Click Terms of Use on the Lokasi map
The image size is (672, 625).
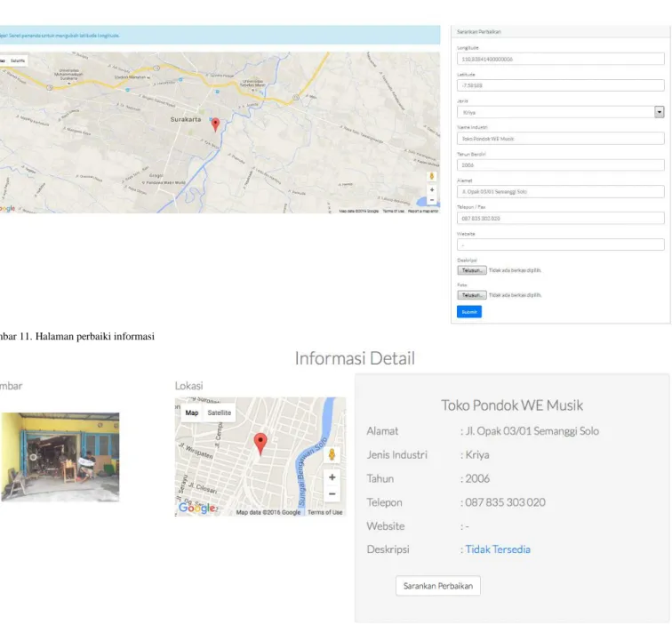(324, 512)
